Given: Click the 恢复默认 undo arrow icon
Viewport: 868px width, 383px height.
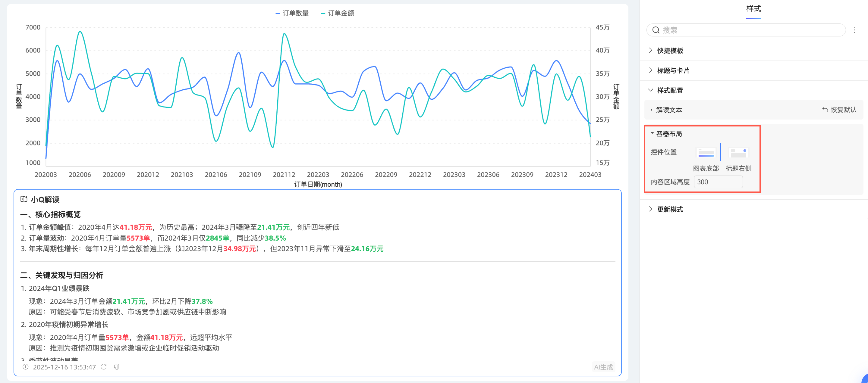Looking at the screenshot, I should click(x=825, y=110).
